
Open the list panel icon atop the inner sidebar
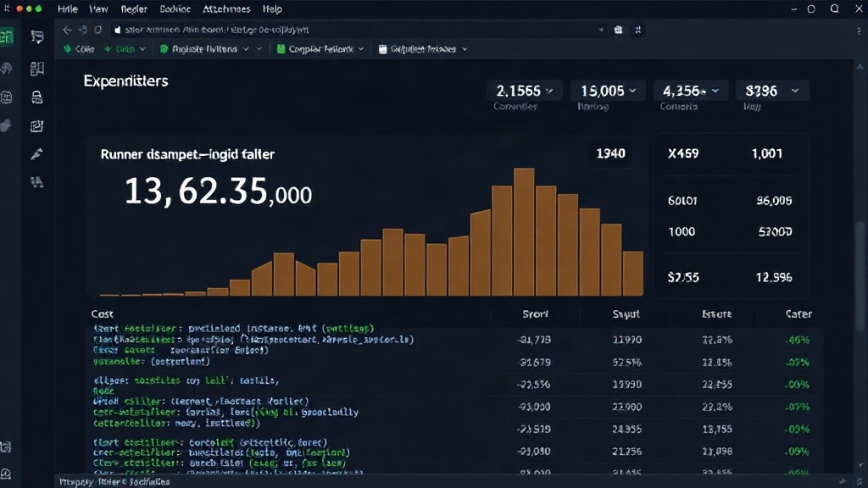point(37,36)
